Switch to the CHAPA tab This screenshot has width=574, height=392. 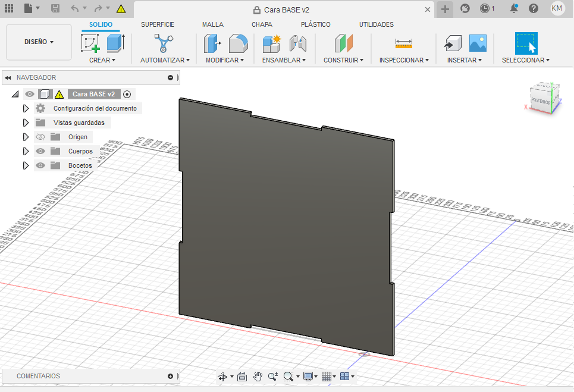coord(262,24)
